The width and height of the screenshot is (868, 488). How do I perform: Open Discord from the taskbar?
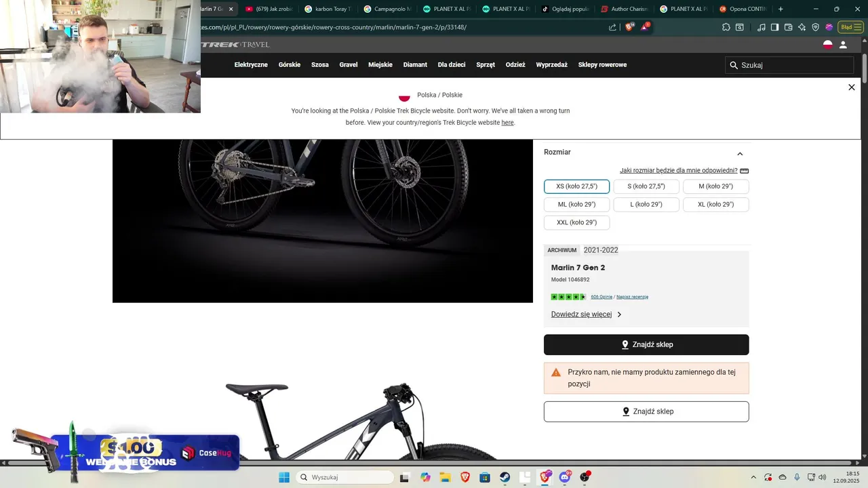[565, 477]
